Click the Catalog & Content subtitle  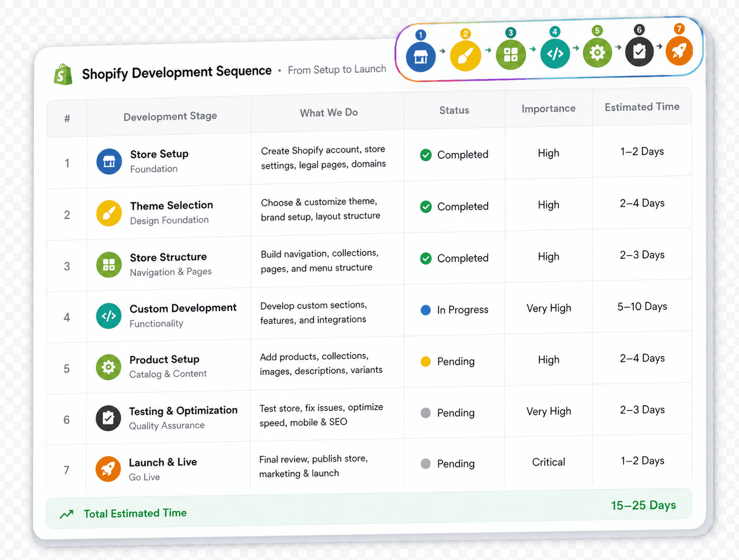[168, 374]
